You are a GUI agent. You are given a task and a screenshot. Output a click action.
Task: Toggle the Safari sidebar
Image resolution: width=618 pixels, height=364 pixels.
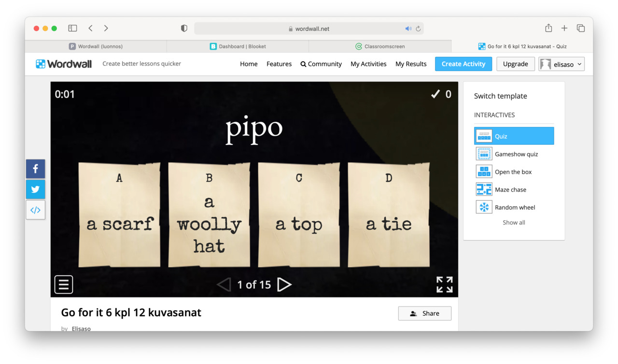click(72, 28)
